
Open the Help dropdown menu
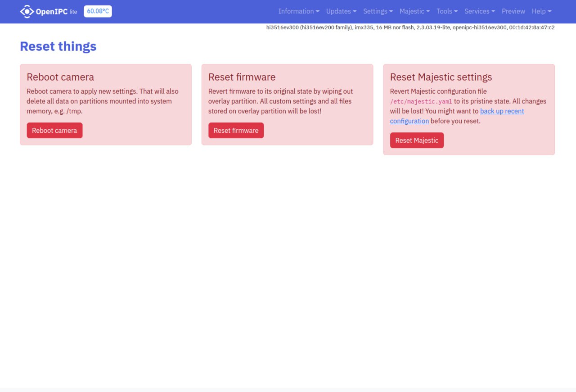coord(541,11)
